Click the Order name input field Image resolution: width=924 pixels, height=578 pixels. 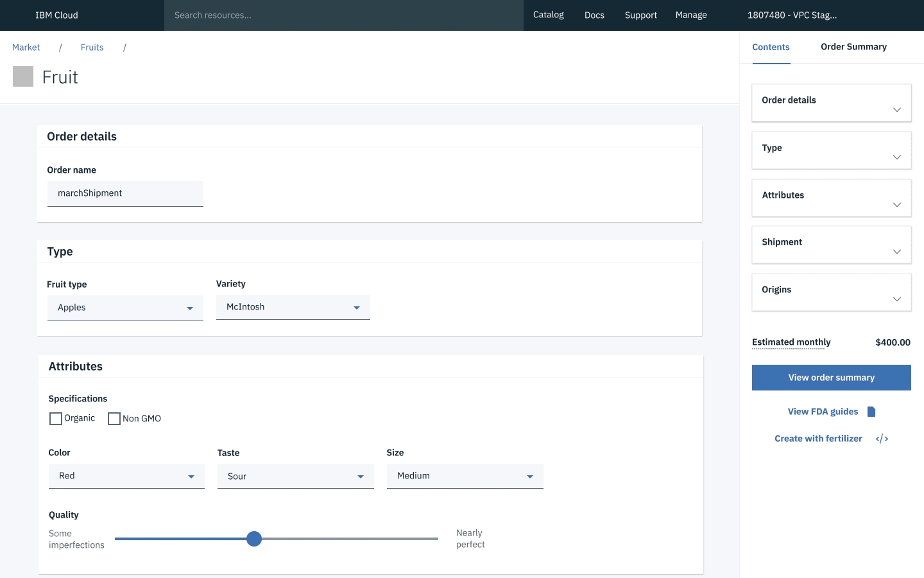(125, 193)
